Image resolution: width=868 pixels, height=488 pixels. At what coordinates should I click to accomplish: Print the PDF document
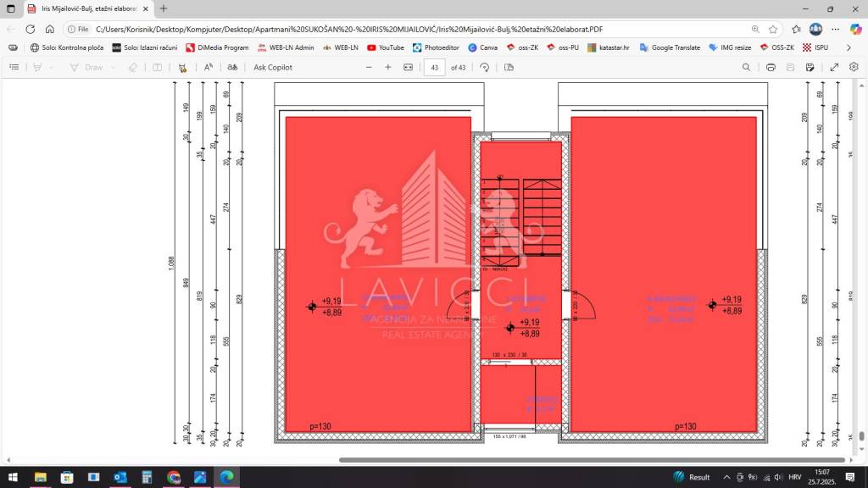pos(771,68)
